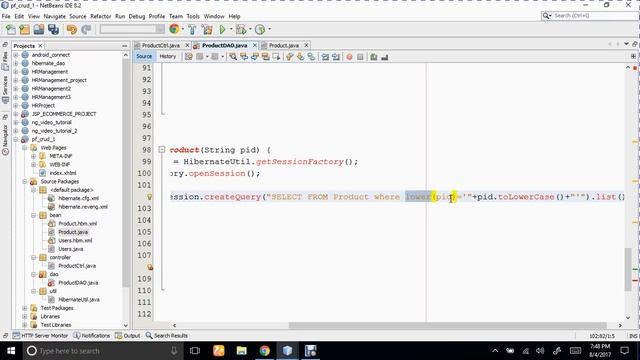Click the Open Project toolbar icon

[x=39, y=29]
